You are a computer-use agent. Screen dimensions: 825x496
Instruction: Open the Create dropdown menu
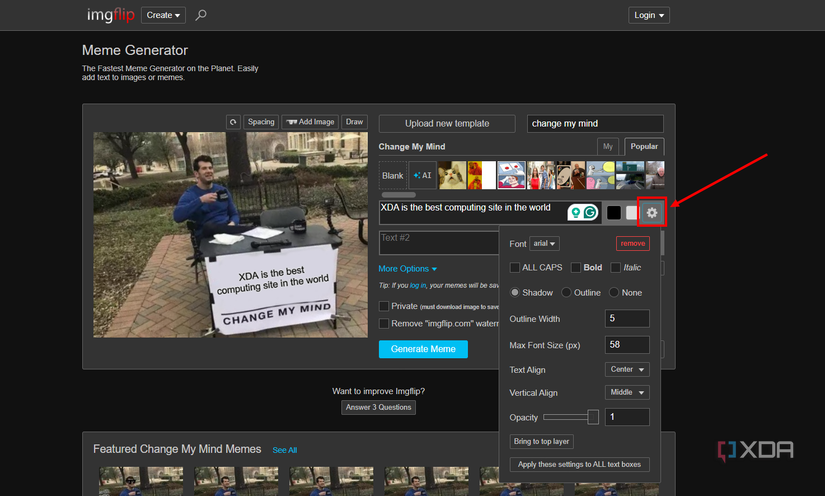[x=163, y=15]
